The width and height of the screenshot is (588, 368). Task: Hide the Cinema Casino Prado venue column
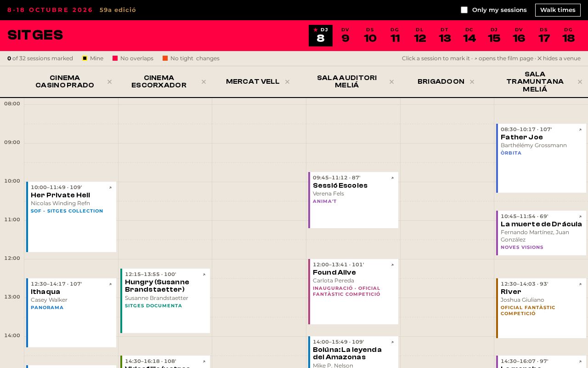click(x=109, y=82)
